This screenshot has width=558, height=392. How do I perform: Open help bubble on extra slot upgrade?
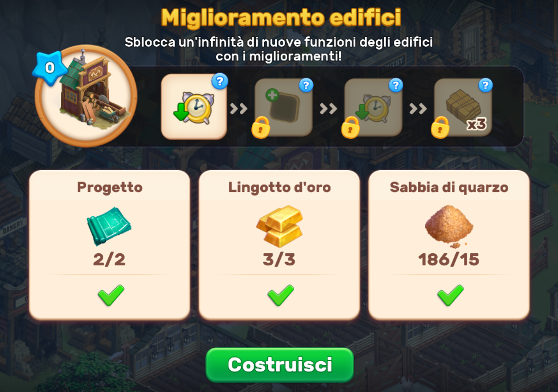tap(306, 85)
